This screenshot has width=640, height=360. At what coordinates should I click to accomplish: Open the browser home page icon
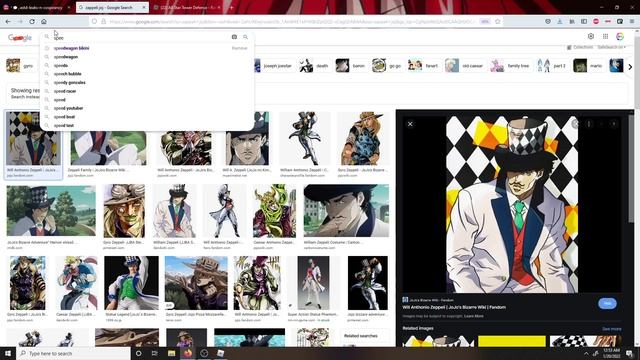pyautogui.click(x=44, y=21)
